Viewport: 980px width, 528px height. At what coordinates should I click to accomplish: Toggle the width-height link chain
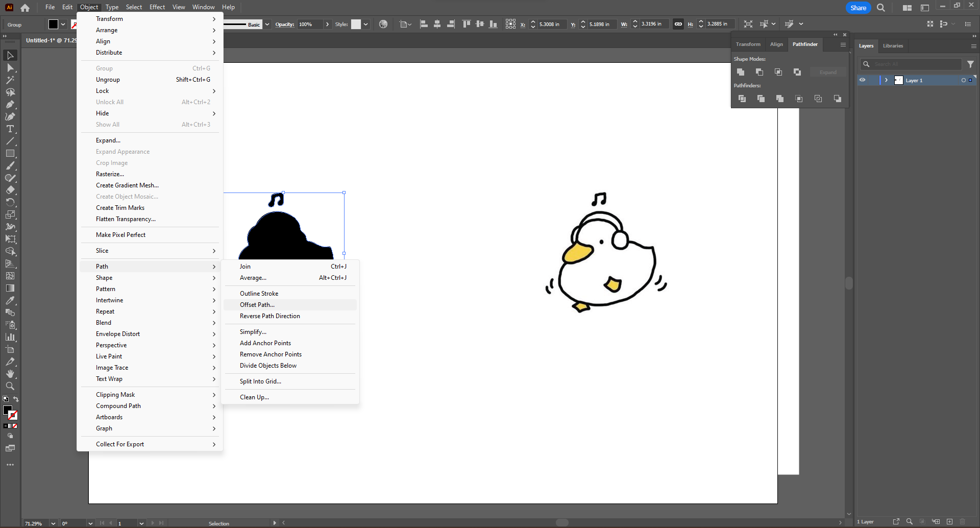point(678,23)
